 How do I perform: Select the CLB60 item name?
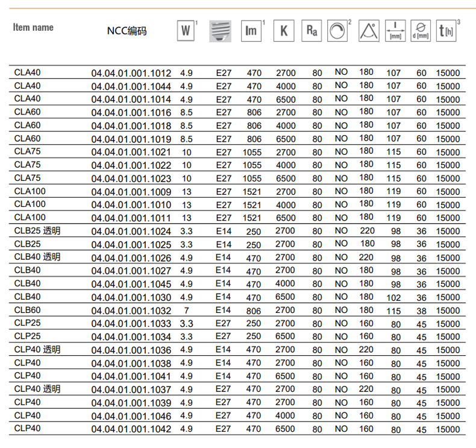tap(28, 310)
